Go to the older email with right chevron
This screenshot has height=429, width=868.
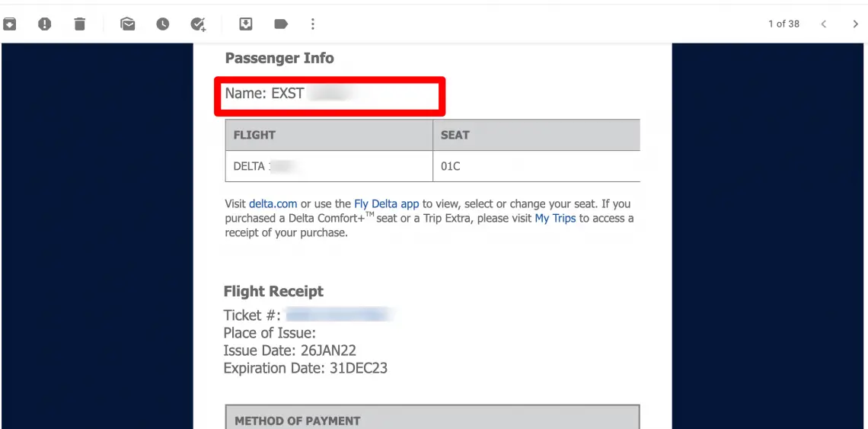(x=855, y=24)
